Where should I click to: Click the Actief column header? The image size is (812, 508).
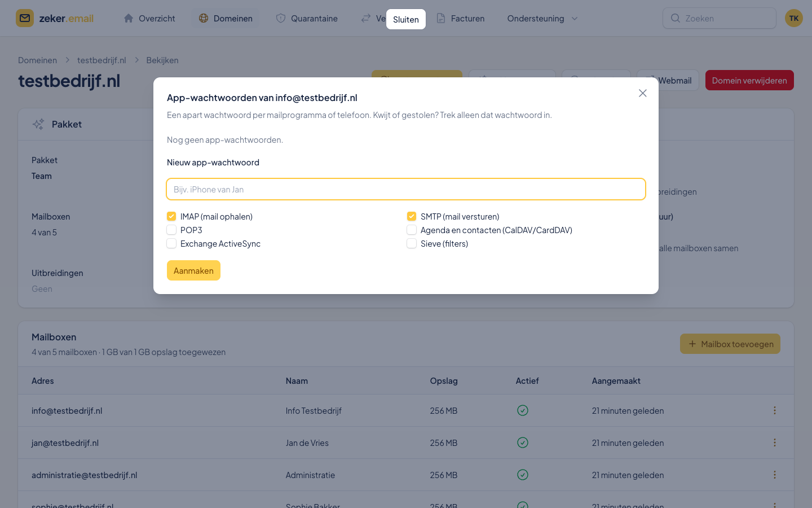click(527, 381)
